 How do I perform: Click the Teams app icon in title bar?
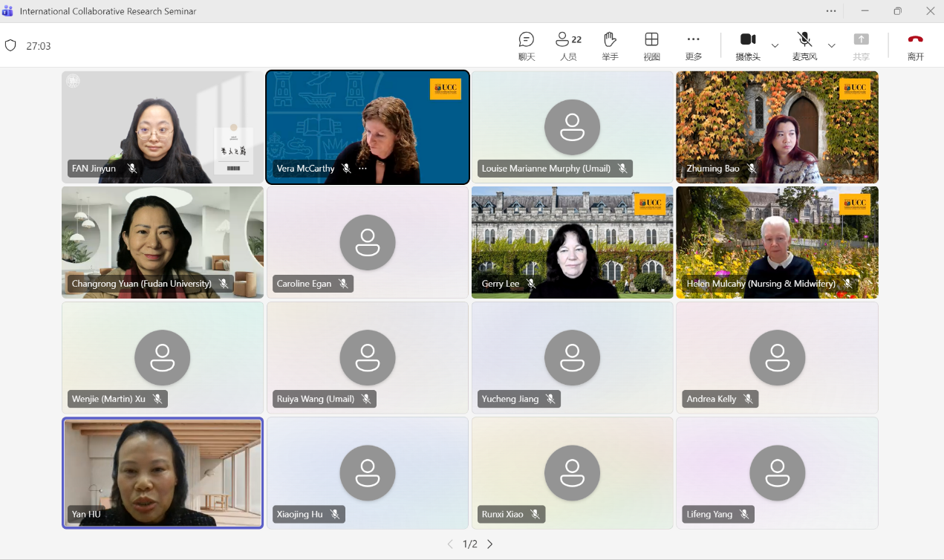tap(7, 11)
